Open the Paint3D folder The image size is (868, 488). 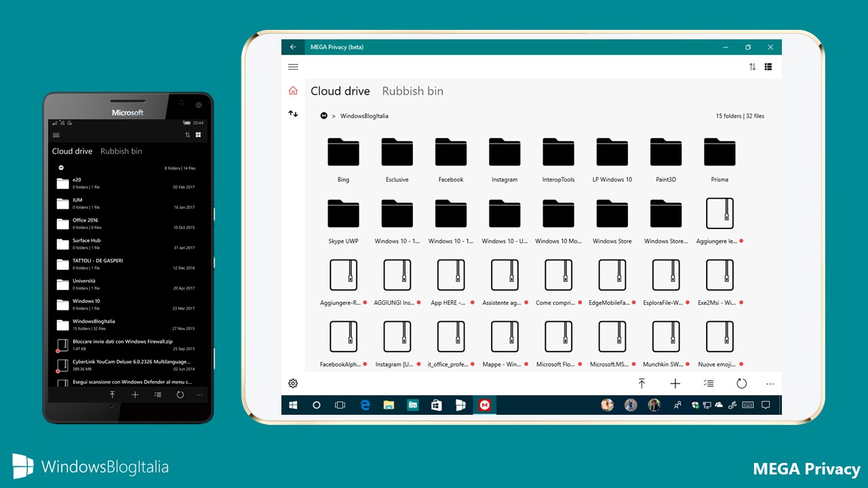[x=666, y=160]
